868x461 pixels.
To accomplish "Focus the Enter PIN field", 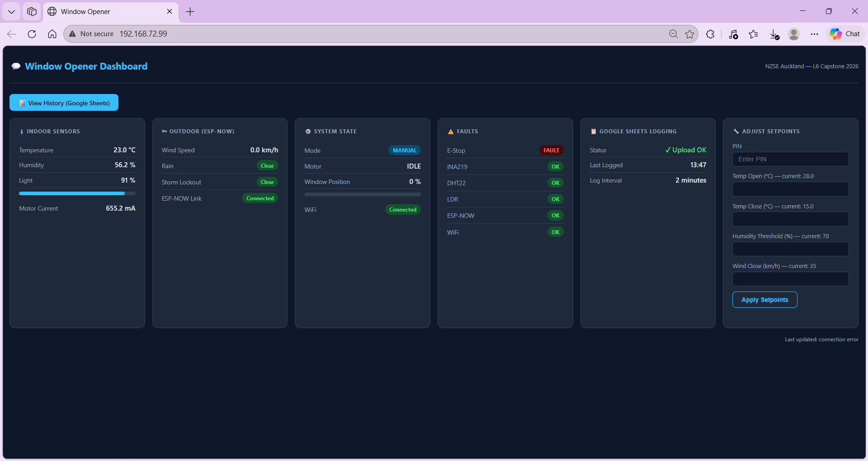I will coord(790,159).
